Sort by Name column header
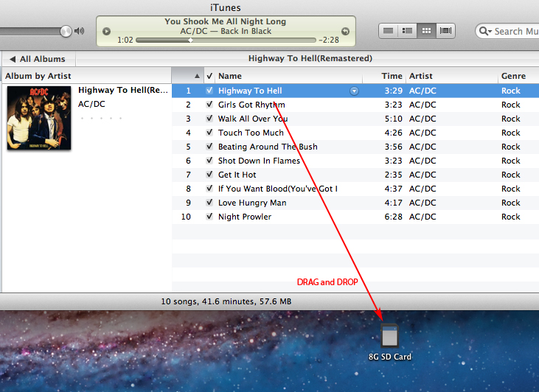The width and height of the screenshot is (539, 392). (x=289, y=76)
